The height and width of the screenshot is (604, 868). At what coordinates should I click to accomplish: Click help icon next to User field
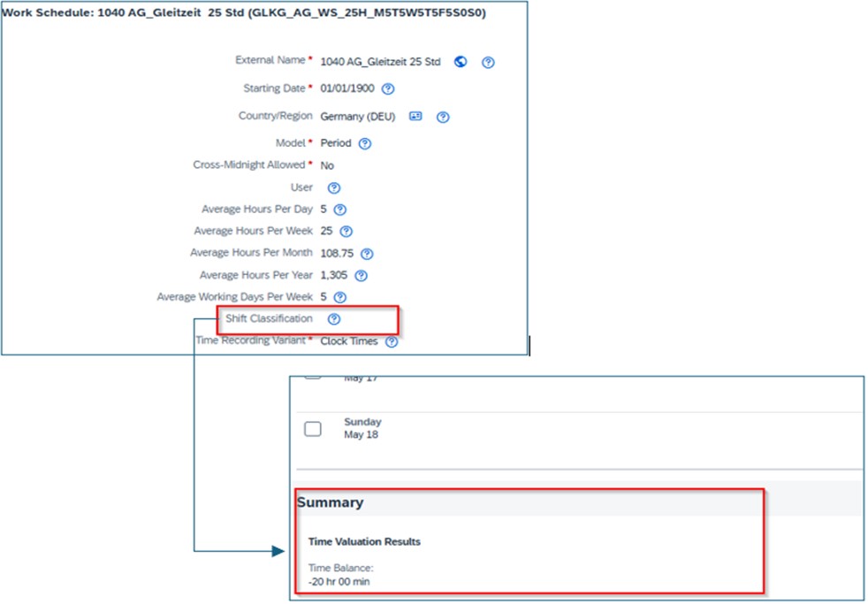pyautogui.click(x=333, y=187)
